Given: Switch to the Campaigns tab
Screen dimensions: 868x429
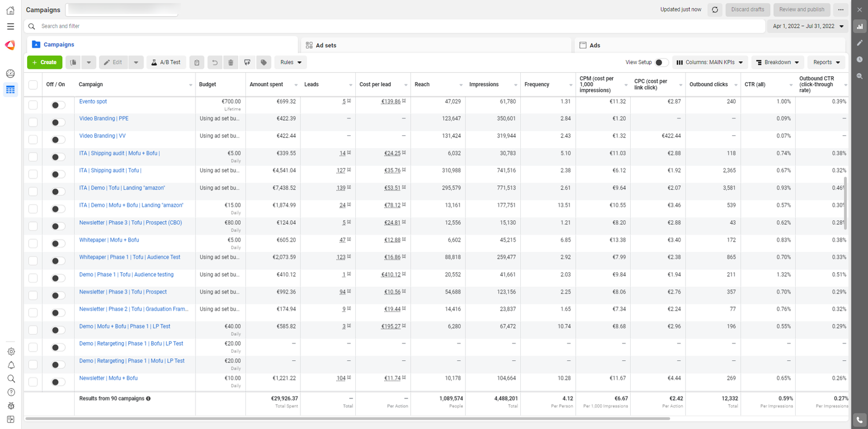Looking at the screenshot, I should tap(163, 45).
